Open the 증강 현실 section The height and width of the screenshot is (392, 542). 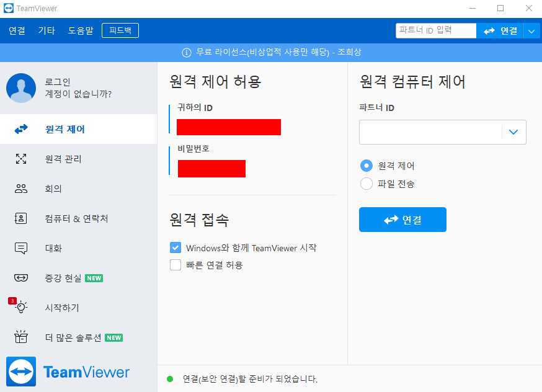79,278
